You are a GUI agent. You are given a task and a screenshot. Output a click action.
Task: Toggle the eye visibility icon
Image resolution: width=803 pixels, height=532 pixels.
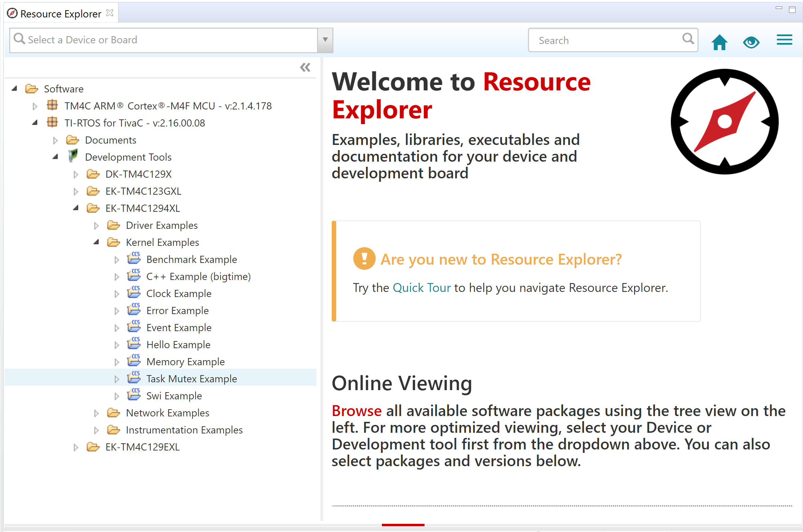click(751, 42)
